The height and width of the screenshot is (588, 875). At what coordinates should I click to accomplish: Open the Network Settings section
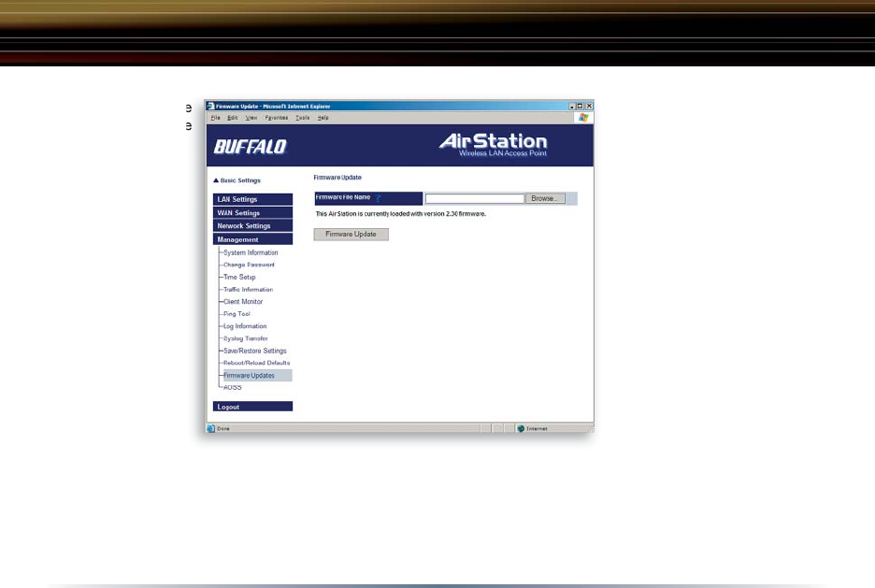click(252, 226)
